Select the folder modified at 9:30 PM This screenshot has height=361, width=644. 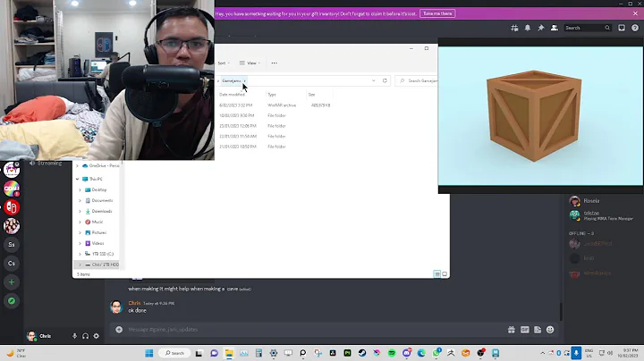pos(275,115)
